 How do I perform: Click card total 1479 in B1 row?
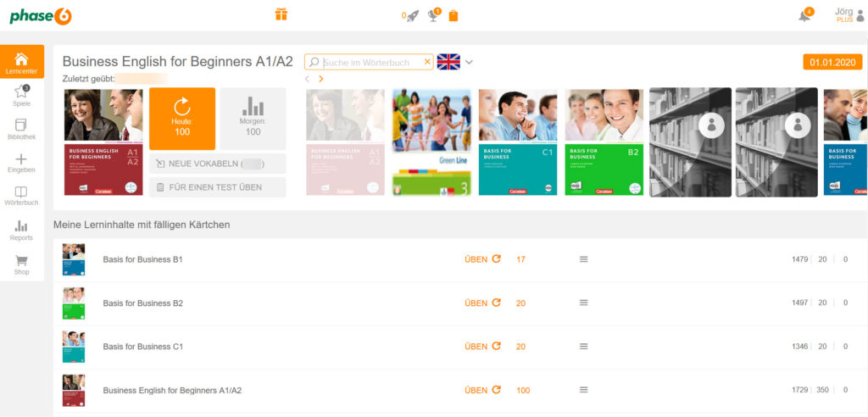800,259
